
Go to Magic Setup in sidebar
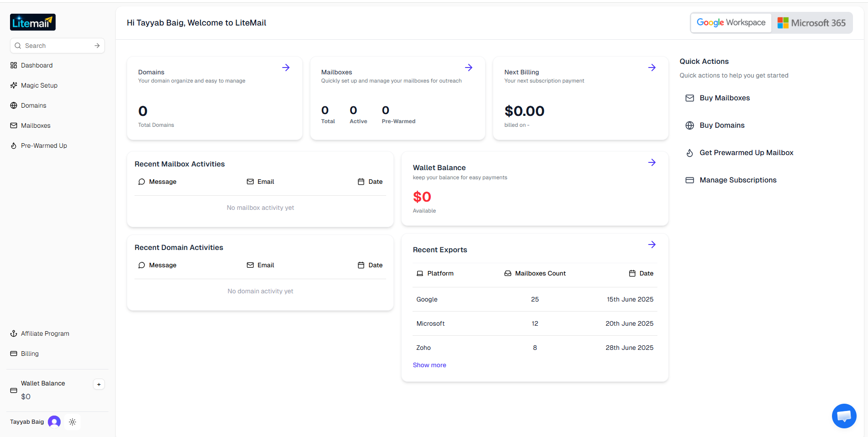pos(39,85)
